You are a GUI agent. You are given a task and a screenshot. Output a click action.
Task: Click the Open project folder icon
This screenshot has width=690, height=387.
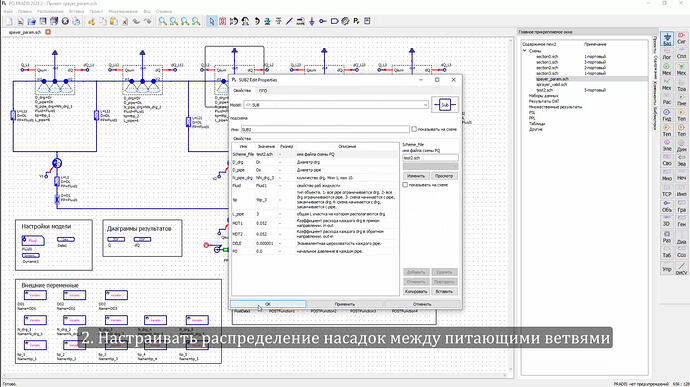[x=32, y=21]
